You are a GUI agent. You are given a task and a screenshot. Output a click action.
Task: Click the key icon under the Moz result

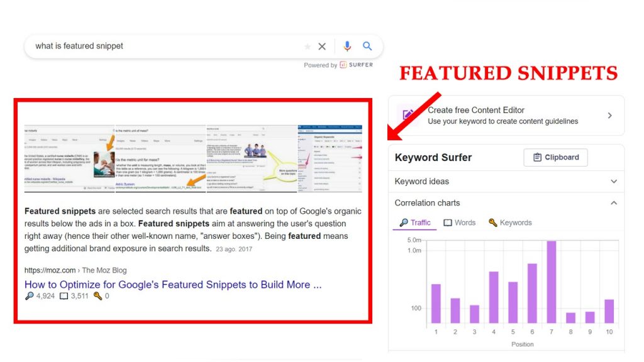[x=97, y=296]
